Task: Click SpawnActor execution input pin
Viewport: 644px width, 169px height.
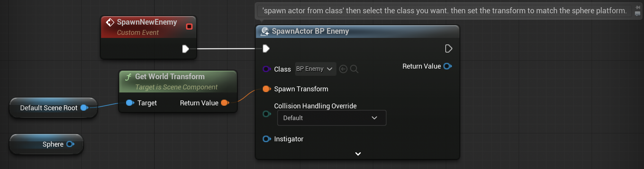Action: tap(266, 49)
